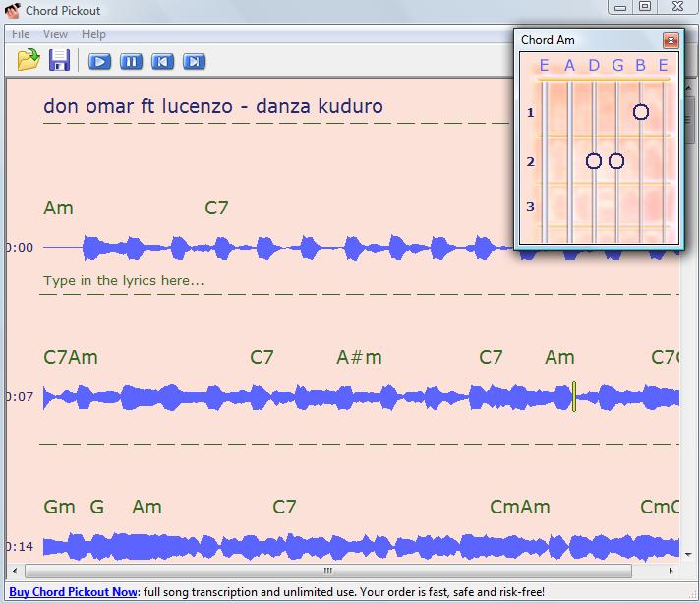Select the C7Am chord at start of 0:07 line
Screen dimensions: 700x603
tap(71, 358)
